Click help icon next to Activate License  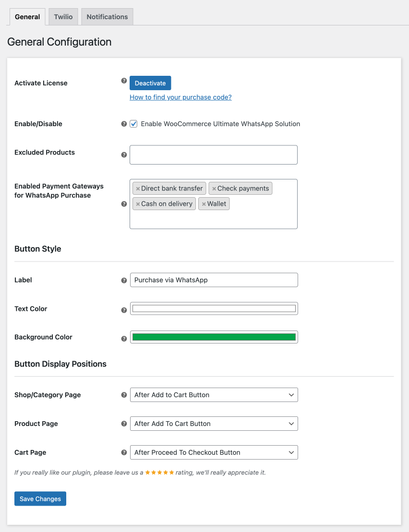click(x=124, y=81)
